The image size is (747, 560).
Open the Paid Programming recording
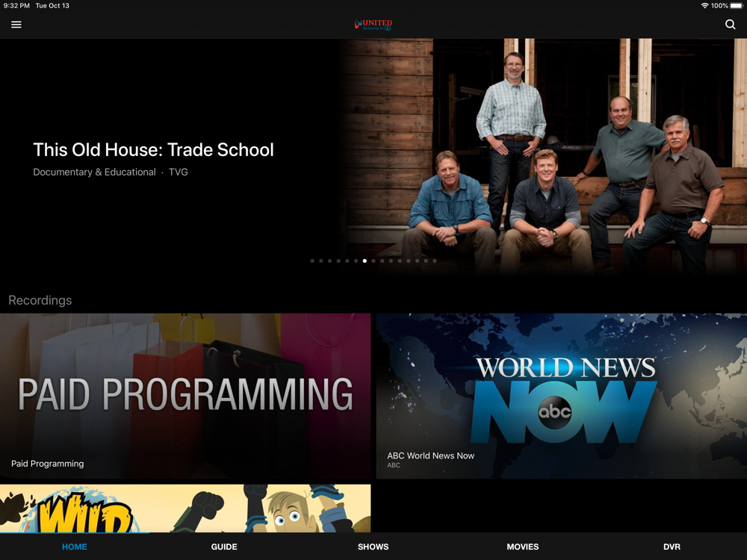(x=185, y=396)
